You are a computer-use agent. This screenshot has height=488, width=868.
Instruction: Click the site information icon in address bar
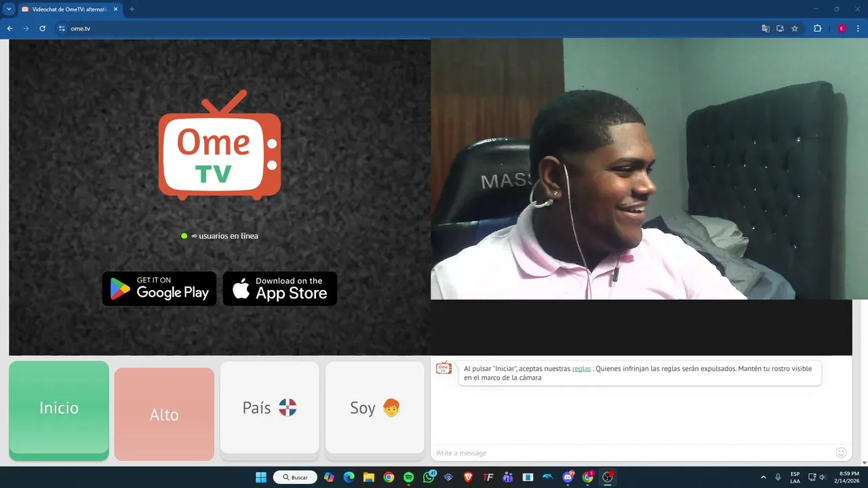point(62,28)
